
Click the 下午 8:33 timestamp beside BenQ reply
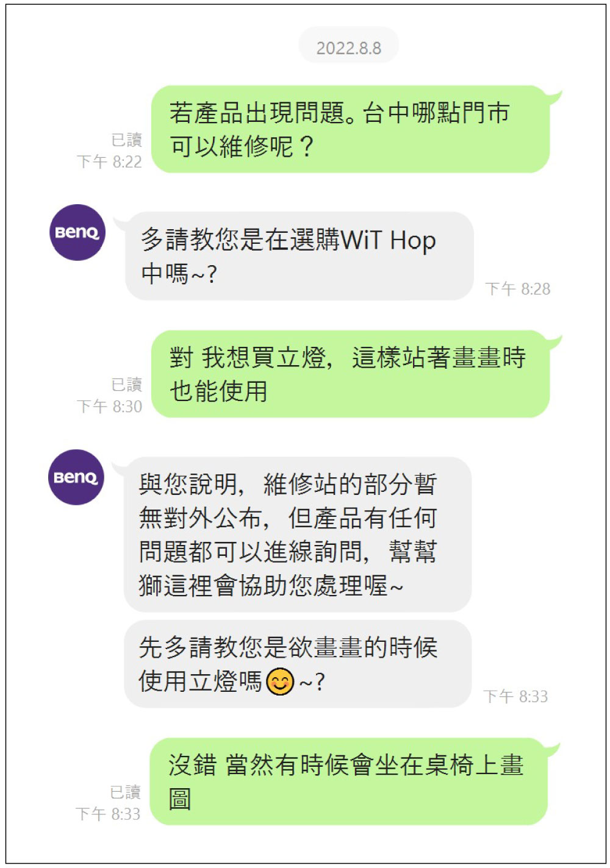[515, 696]
